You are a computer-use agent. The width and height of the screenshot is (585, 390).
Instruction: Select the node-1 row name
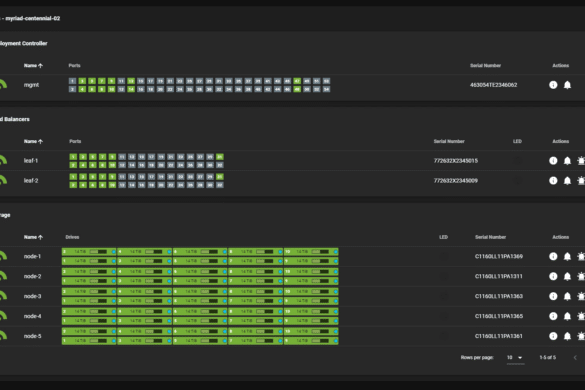coord(32,256)
